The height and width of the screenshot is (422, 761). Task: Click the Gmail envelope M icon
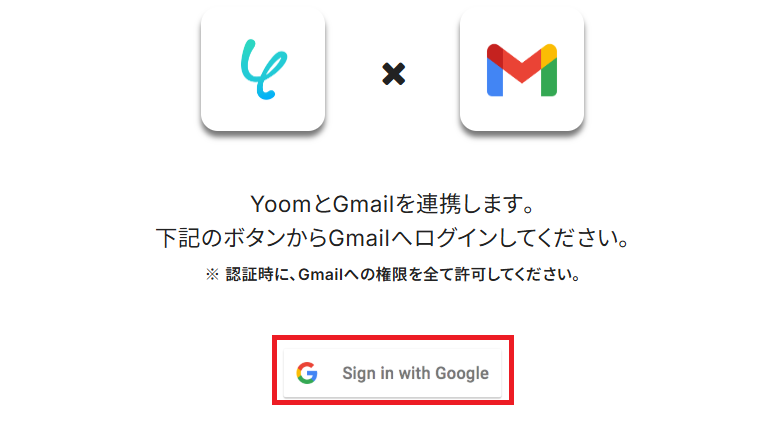(522, 70)
